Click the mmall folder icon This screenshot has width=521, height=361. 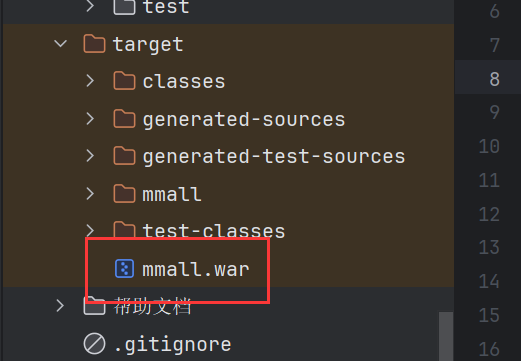(124, 194)
